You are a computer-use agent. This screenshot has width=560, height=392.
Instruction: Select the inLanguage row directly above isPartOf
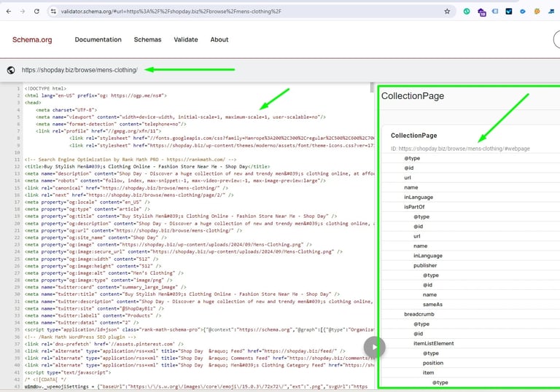(471, 197)
